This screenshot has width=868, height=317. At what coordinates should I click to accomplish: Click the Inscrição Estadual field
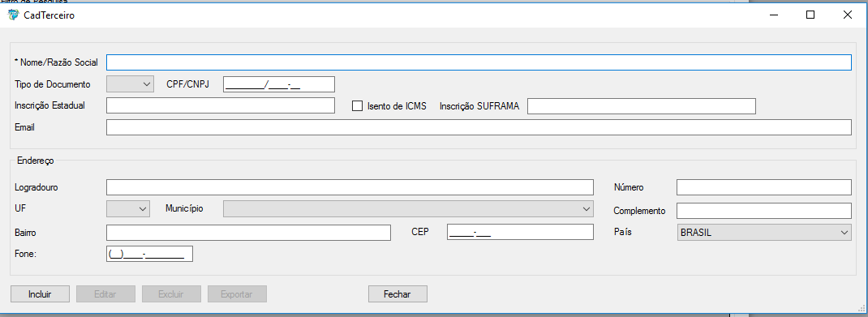click(221, 105)
